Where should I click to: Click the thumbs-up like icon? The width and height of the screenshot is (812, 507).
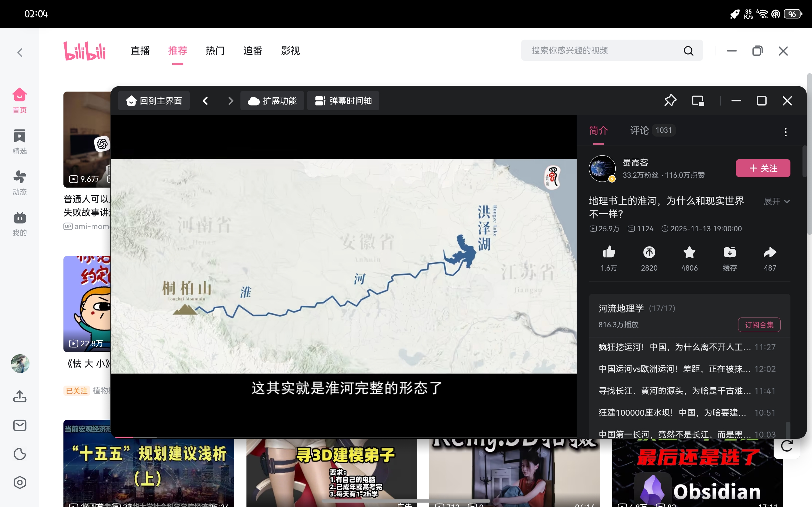click(609, 253)
